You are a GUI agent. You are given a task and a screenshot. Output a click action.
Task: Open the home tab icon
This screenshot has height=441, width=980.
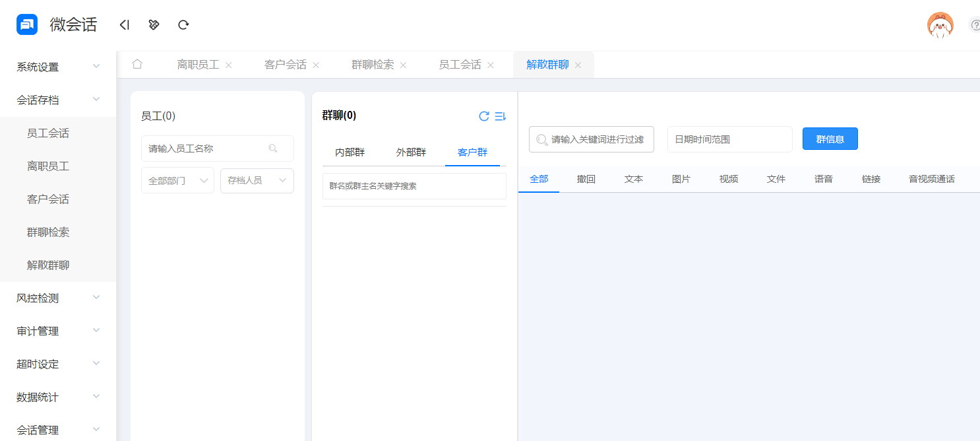[137, 64]
